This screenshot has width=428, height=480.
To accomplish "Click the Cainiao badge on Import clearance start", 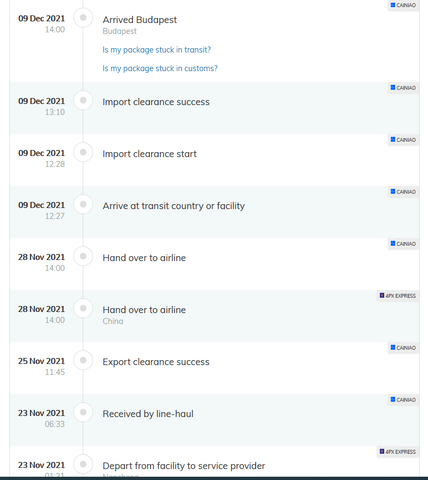I will tap(403, 140).
